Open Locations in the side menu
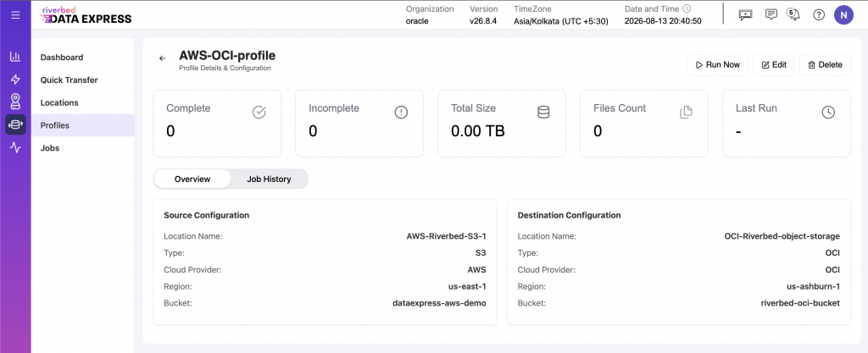This screenshot has width=868, height=353. tap(83, 102)
